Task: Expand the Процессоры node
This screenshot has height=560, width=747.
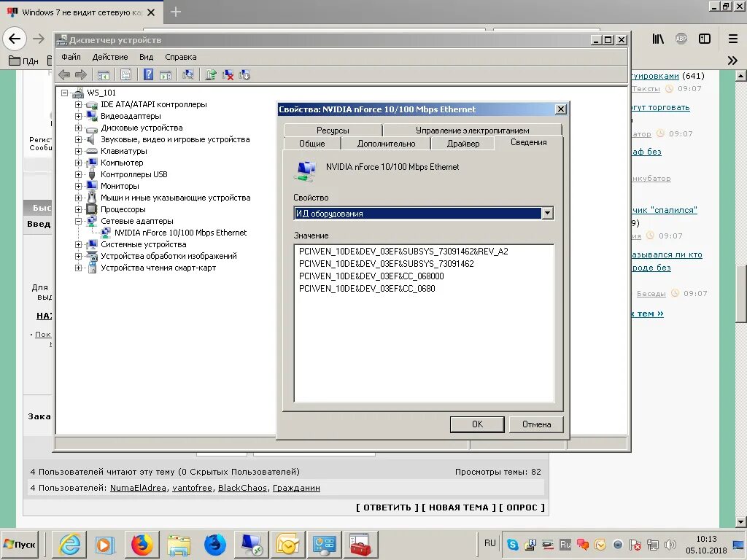Action: [x=79, y=209]
